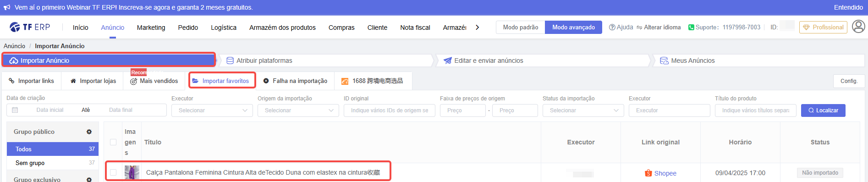This screenshot has height=182, width=868.
Task: Open the first Executor Selecionar dropdown
Action: [212, 110]
